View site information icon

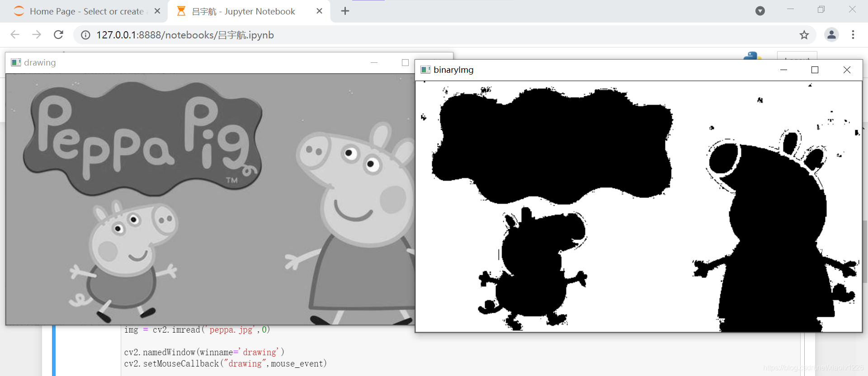(85, 35)
